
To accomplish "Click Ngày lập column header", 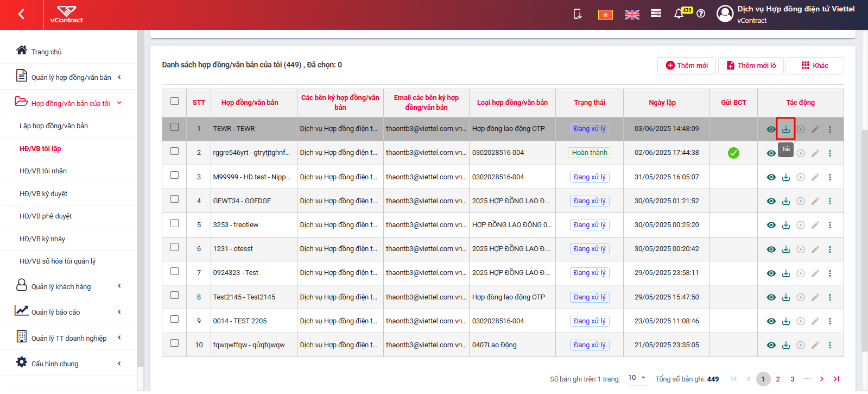I will pyautogui.click(x=662, y=102).
